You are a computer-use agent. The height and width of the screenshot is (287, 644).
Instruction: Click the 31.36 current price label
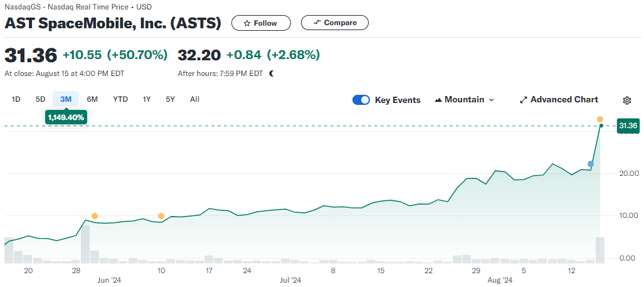[x=628, y=126]
